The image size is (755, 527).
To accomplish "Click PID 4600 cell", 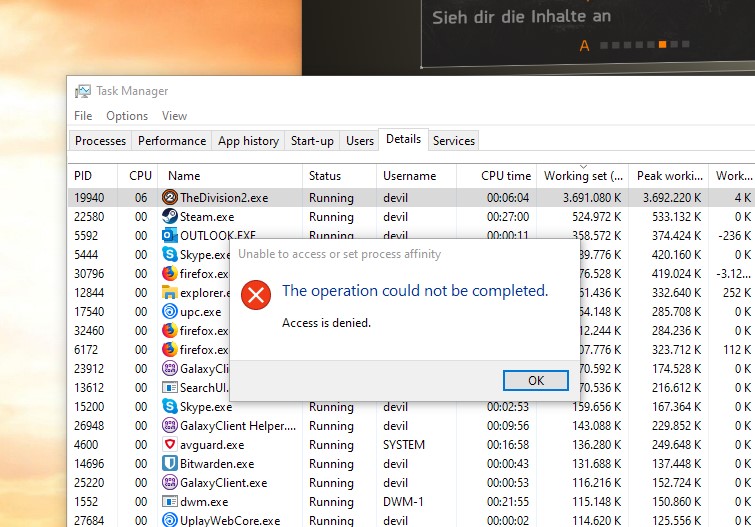I will (86, 445).
